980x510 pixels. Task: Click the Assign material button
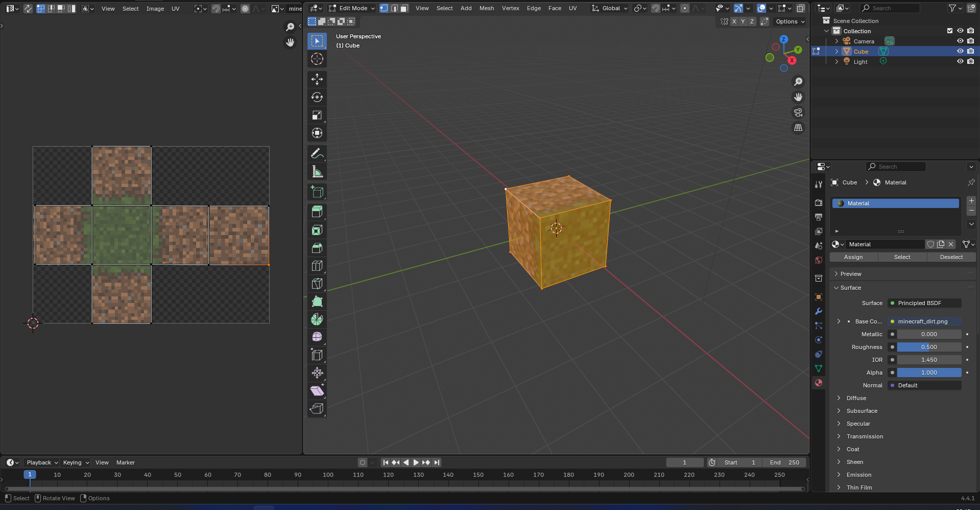pyautogui.click(x=853, y=257)
